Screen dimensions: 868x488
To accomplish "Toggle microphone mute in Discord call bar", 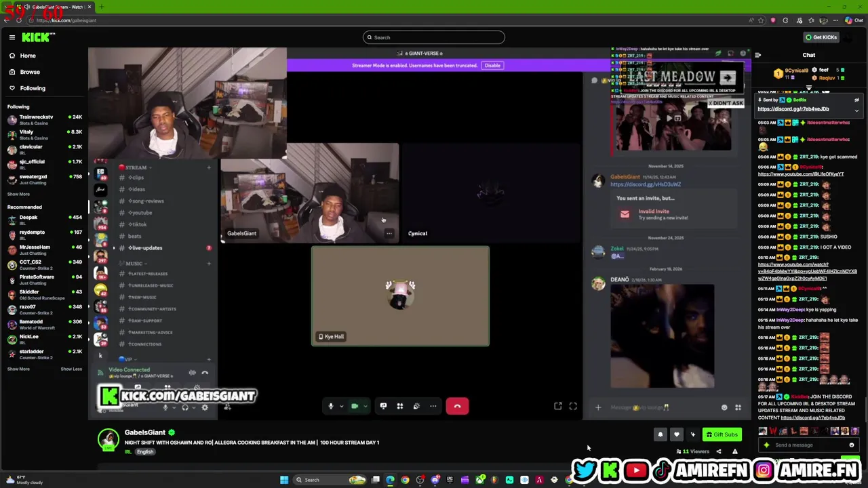I will pyautogui.click(x=331, y=406).
